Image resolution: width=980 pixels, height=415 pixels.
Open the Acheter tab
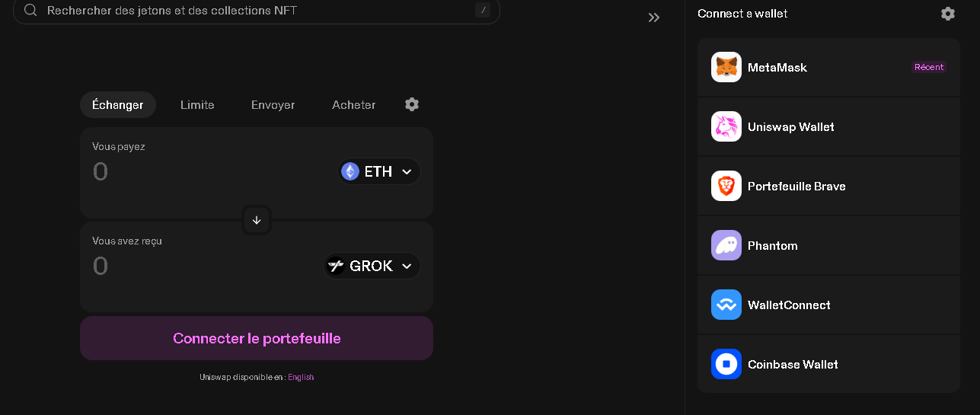click(353, 105)
